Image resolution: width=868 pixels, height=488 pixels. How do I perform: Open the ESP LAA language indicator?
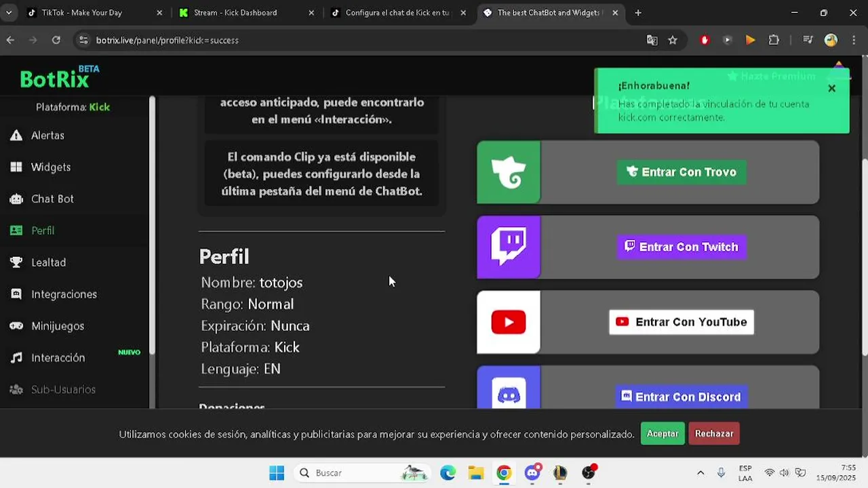(745, 473)
